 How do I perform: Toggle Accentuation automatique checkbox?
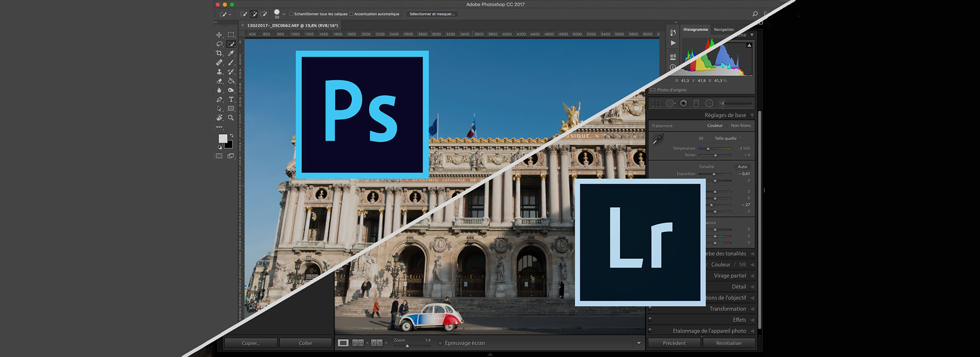(351, 14)
